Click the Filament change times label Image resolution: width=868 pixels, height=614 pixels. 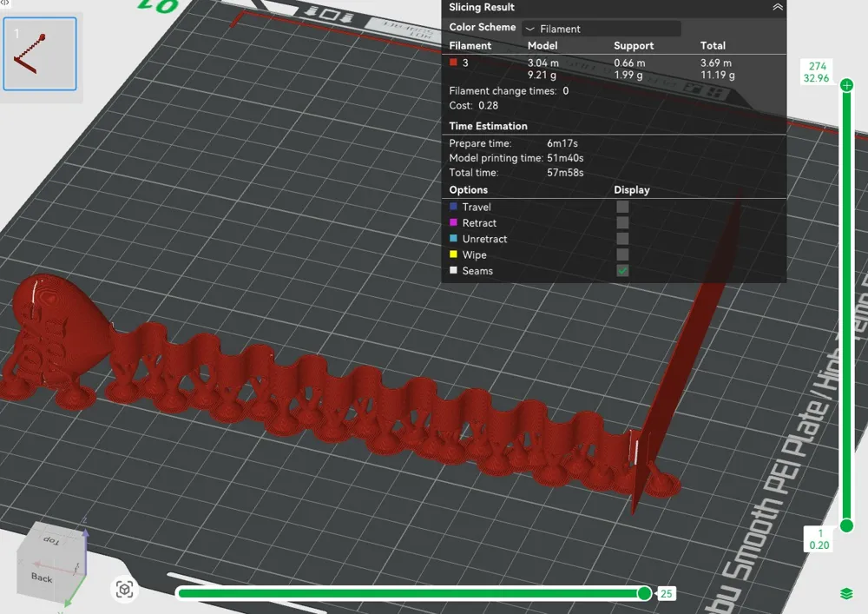[503, 91]
